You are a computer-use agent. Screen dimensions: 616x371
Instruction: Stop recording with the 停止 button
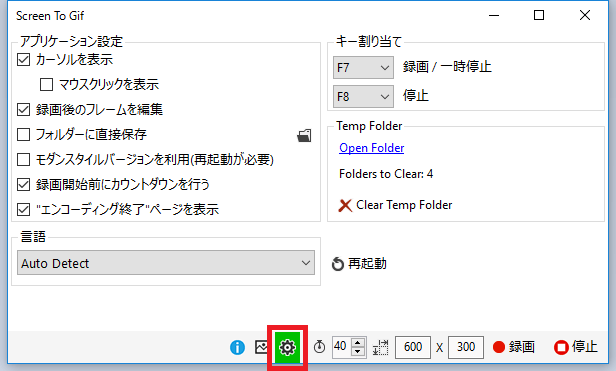576,347
